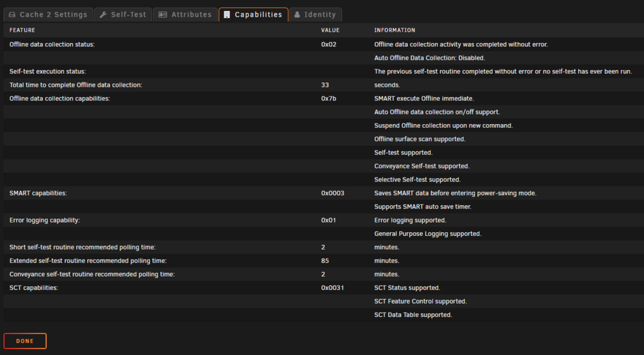The image size is (644, 355).
Task: Select 'Suspend Offline collection upon new command.'
Action: point(444,125)
